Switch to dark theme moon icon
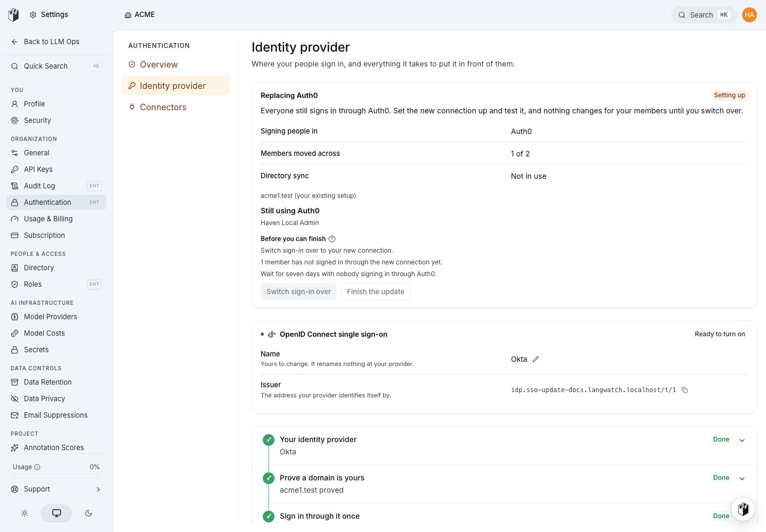This screenshot has height=532, width=766. 88,513
